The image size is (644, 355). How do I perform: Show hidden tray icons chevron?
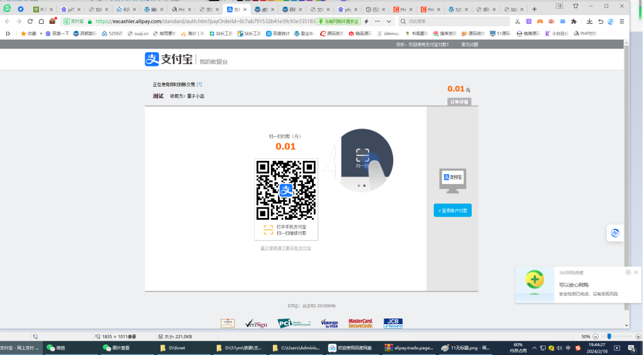click(x=534, y=348)
